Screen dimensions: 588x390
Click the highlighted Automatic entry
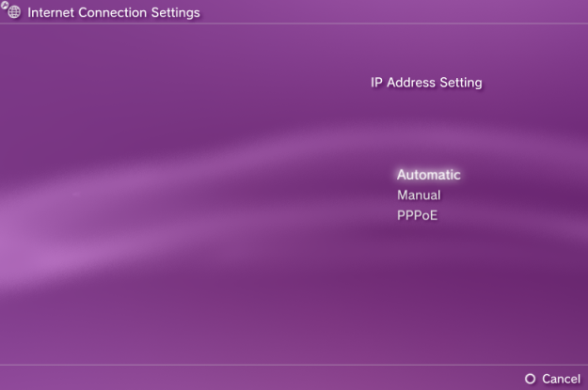[429, 175]
